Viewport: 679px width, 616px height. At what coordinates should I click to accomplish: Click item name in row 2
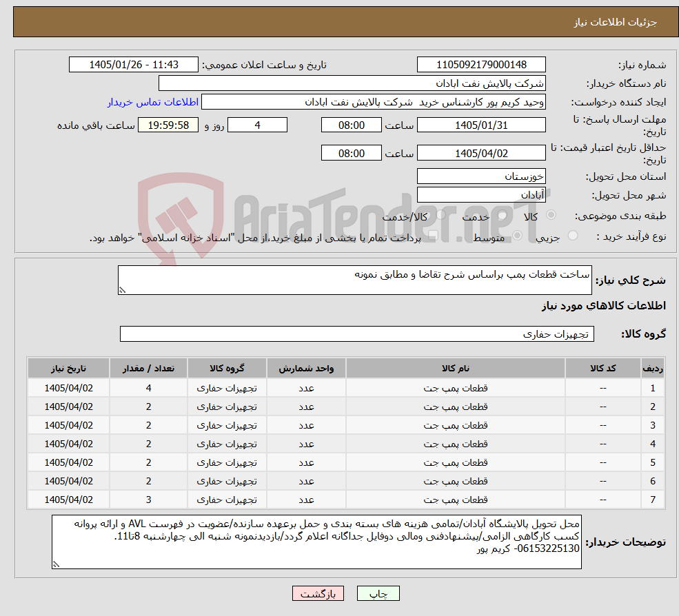456,407
